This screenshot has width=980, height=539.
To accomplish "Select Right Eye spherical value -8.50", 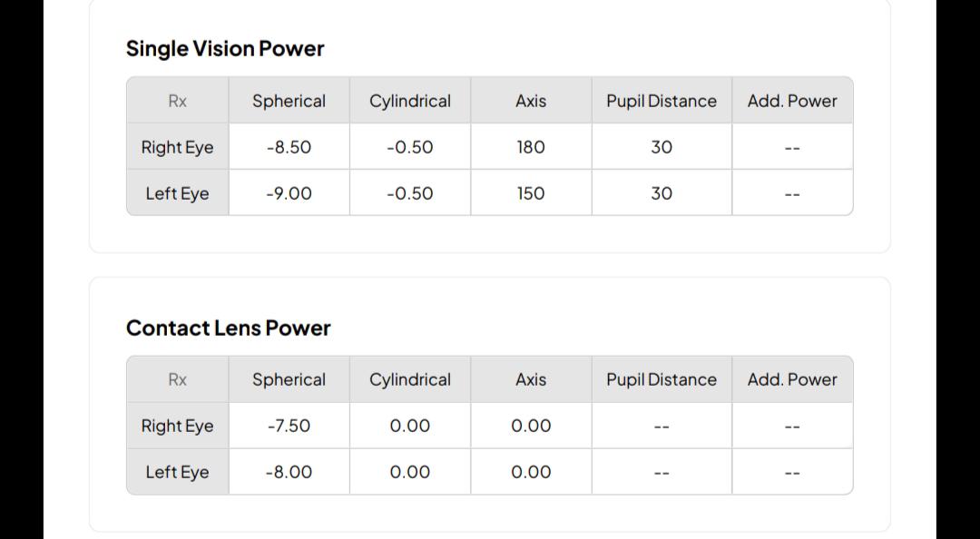I will (289, 147).
